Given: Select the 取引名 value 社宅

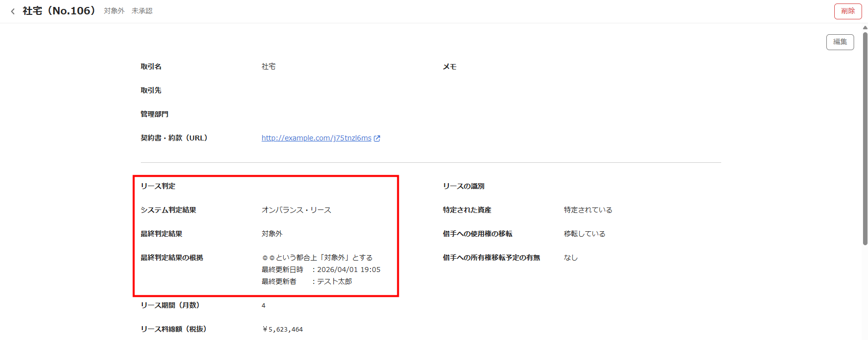Looking at the screenshot, I should pos(268,67).
